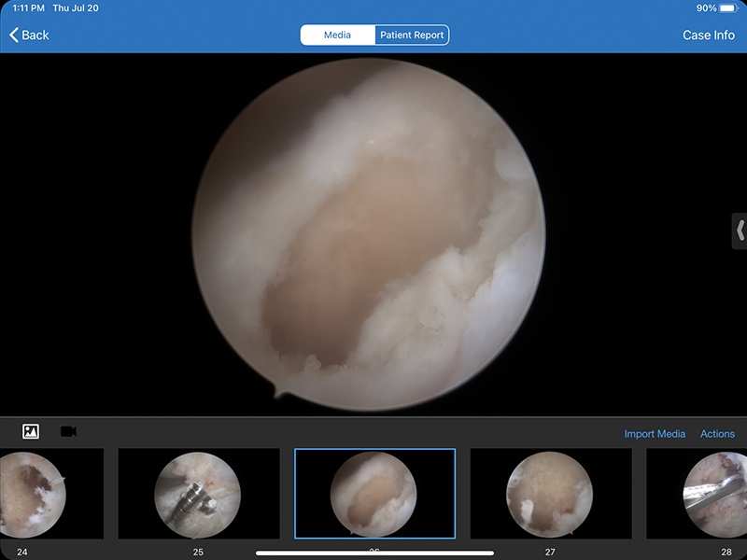Select thumbnail 27

tap(551, 494)
